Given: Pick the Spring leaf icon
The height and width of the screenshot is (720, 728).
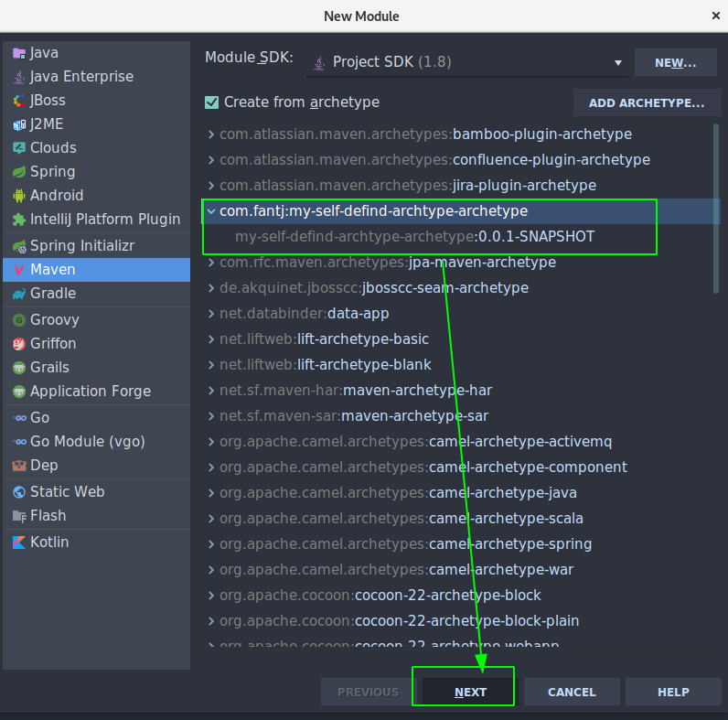Looking at the screenshot, I should (19, 172).
